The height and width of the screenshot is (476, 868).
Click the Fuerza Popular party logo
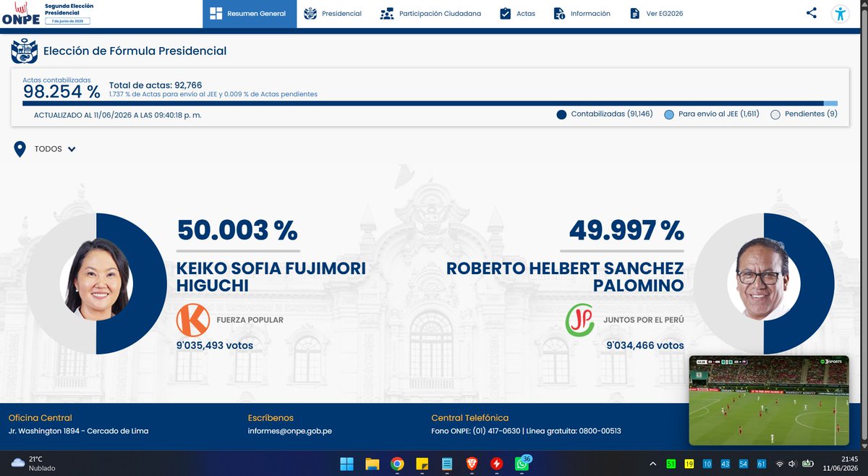click(193, 320)
